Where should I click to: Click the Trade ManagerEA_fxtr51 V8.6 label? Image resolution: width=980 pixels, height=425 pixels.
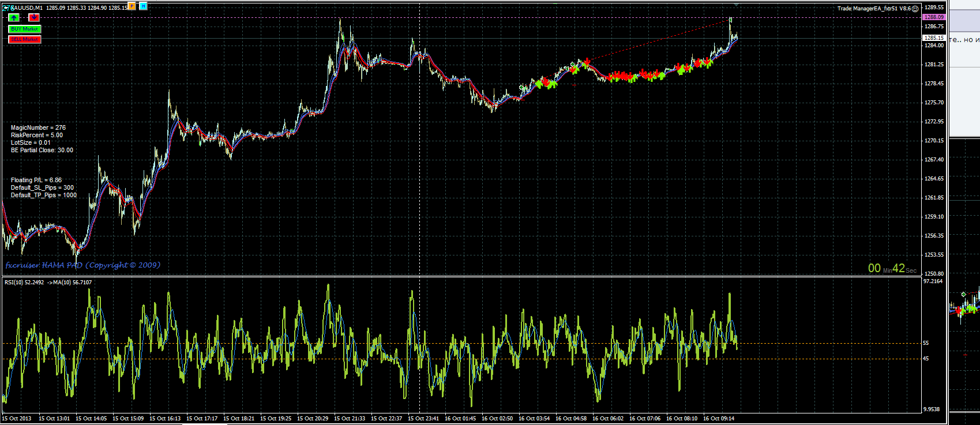click(874, 9)
